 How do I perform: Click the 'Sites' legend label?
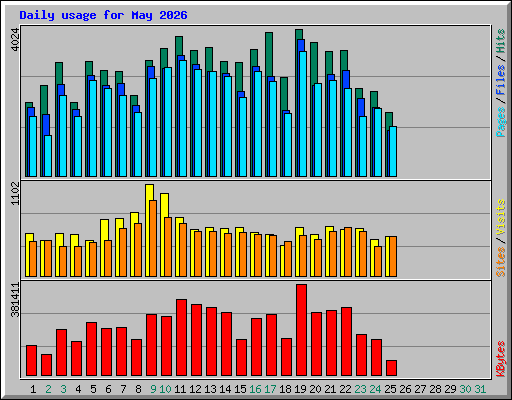(501, 262)
